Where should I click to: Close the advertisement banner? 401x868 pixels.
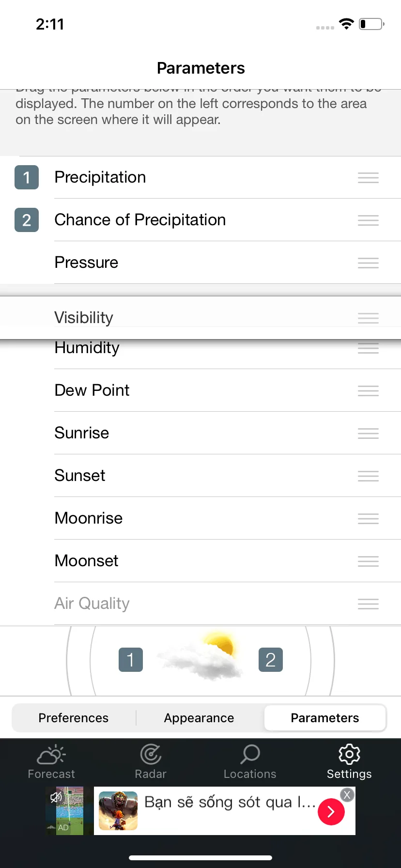pos(347,795)
